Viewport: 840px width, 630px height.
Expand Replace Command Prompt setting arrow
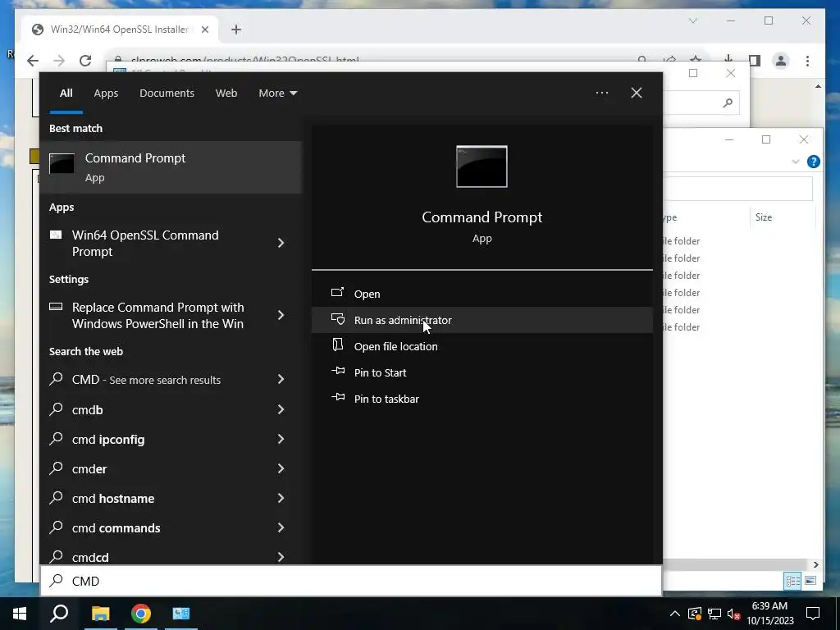click(x=281, y=315)
